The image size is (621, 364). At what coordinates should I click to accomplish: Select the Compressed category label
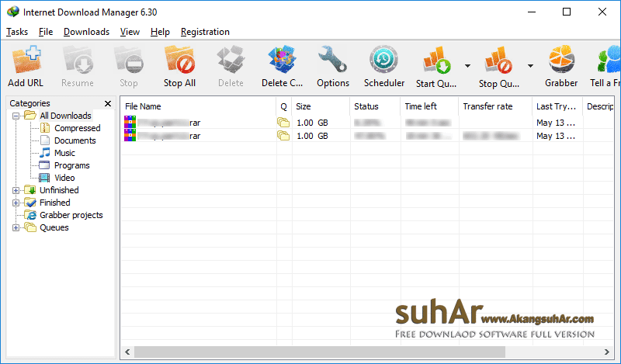[x=77, y=128]
